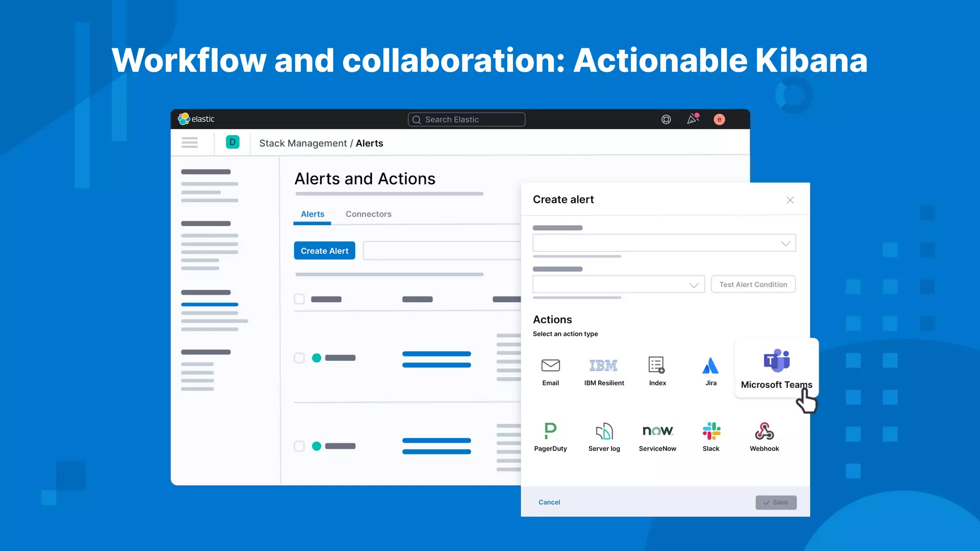Click the Save button

click(776, 502)
